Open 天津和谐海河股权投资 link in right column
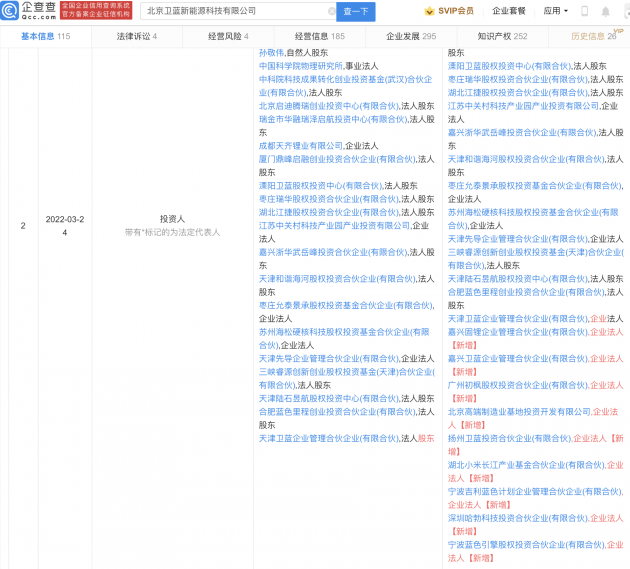This screenshot has width=630, height=569. (526, 159)
